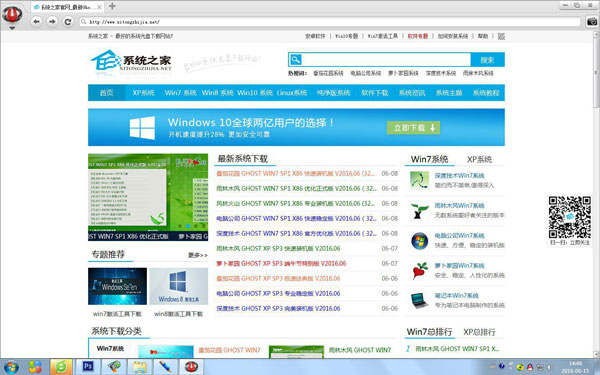
Task: Click the folder icon on taskbar
Action: [x=140, y=367]
